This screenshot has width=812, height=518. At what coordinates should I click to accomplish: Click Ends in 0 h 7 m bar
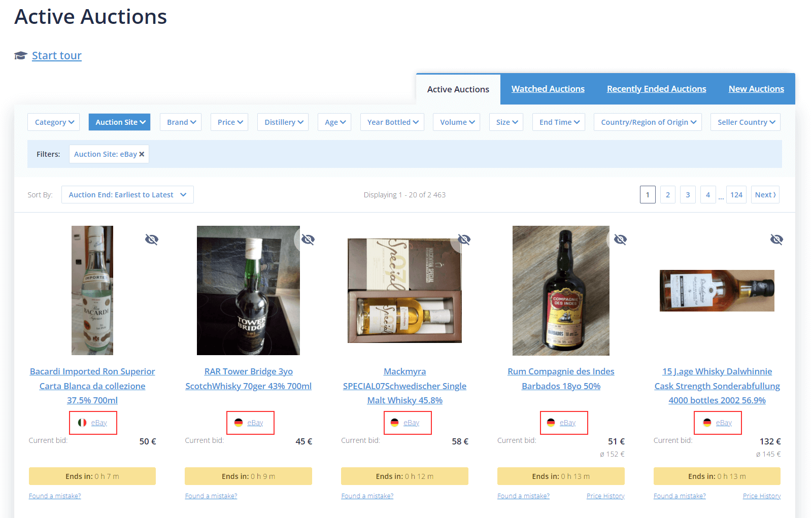(x=92, y=476)
